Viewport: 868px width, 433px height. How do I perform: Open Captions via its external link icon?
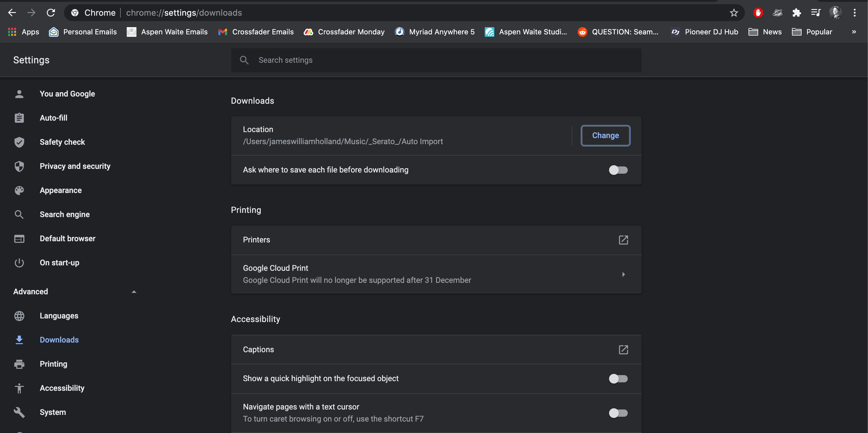(x=623, y=349)
